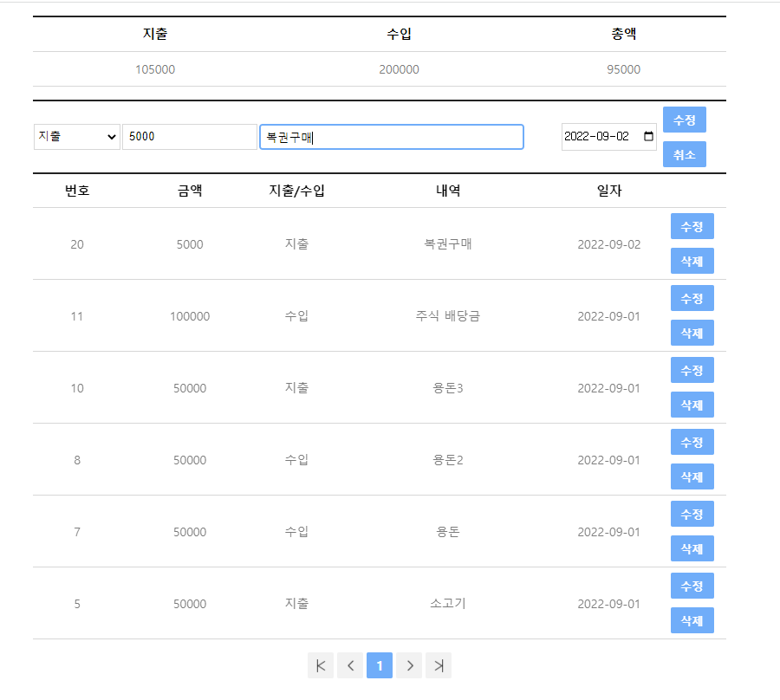Click the 총액 summary header
Screen dimensions: 780x700
(x=624, y=34)
